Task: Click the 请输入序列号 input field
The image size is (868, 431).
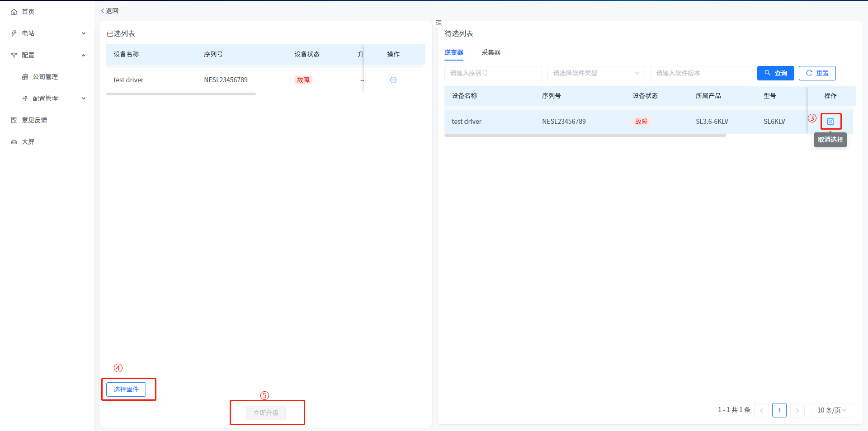Action: point(493,73)
